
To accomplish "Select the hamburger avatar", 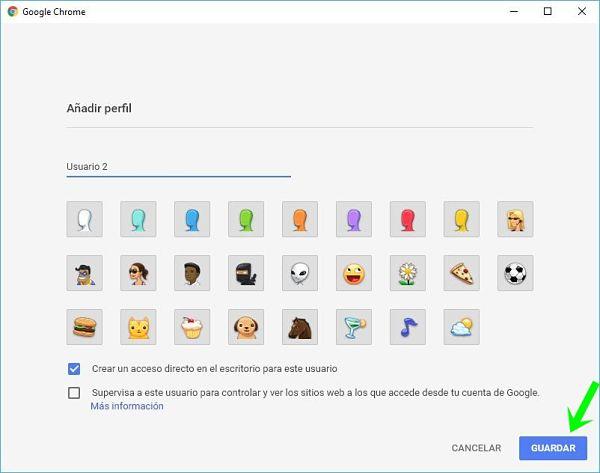I will point(85,327).
